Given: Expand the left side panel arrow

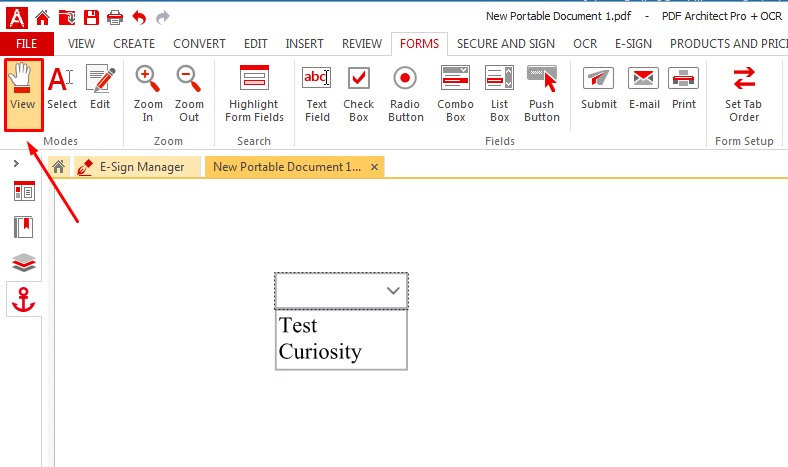Looking at the screenshot, I should tap(16, 163).
